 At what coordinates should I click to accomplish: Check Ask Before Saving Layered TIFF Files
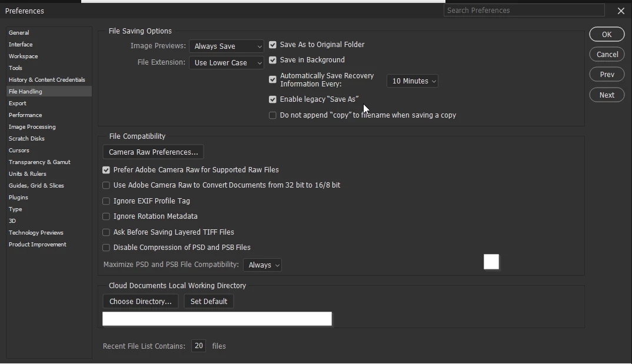[x=106, y=232]
